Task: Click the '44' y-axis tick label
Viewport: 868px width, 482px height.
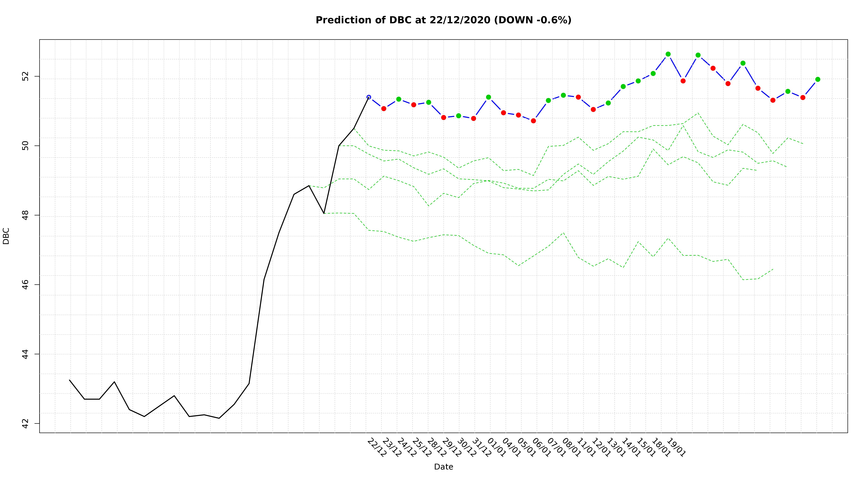Action: pos(26,354)
